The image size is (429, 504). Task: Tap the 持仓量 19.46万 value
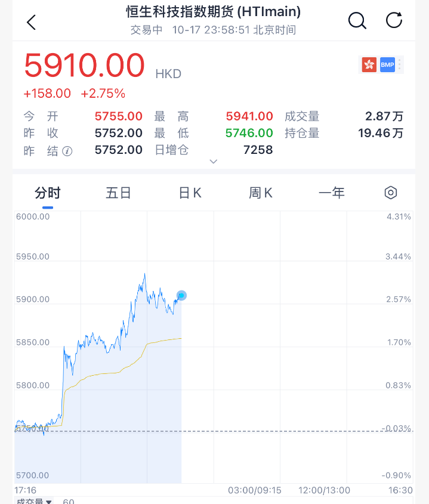pyautogui.click(x=381, y=133)
